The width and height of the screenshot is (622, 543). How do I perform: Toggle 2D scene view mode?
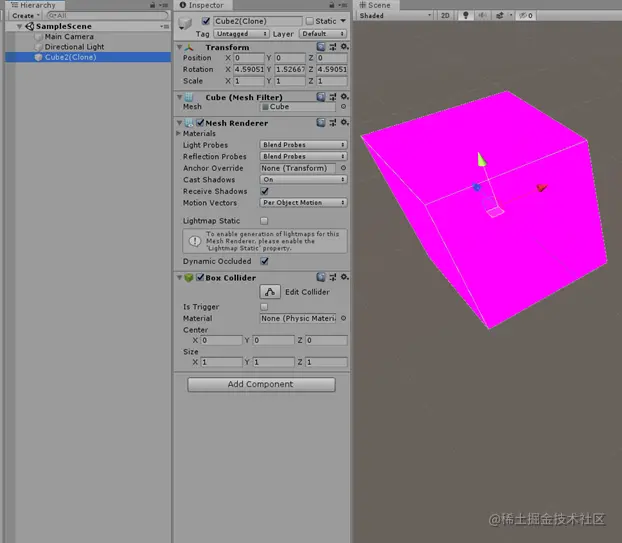click(x=445, y=15)
